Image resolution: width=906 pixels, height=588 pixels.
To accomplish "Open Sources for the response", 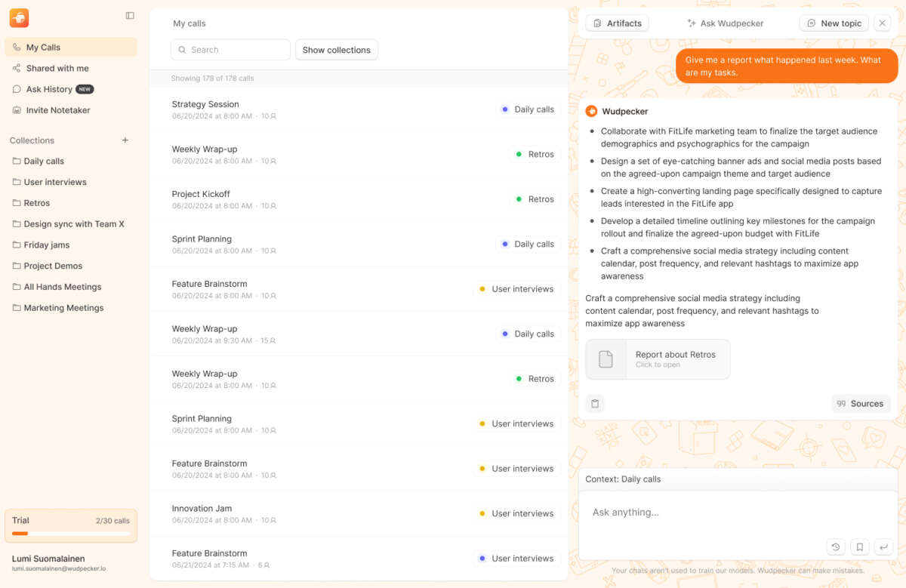I will click(860, 404).
